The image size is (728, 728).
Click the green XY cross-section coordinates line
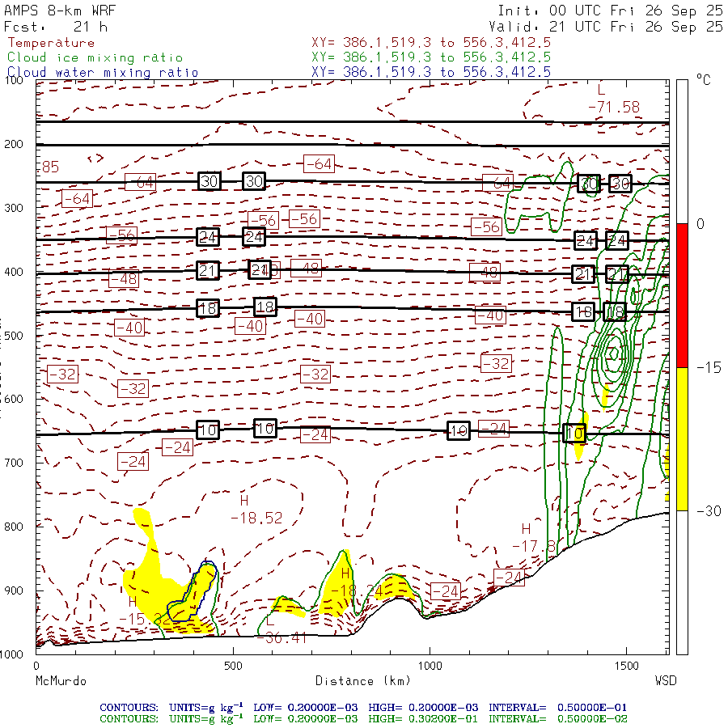click(x=431, y=57)
